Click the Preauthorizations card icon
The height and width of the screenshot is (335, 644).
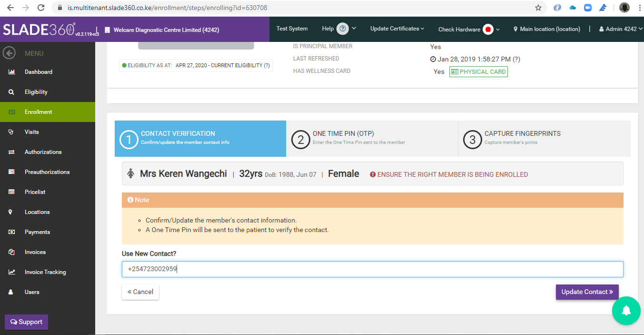pyautogui.click(x=12, y=172)
